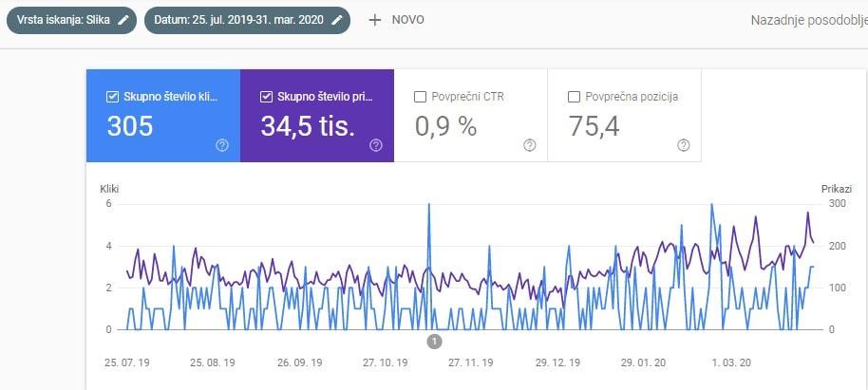
Task: Edit the date range filter pencil icon
Action: tap(336, 21)
